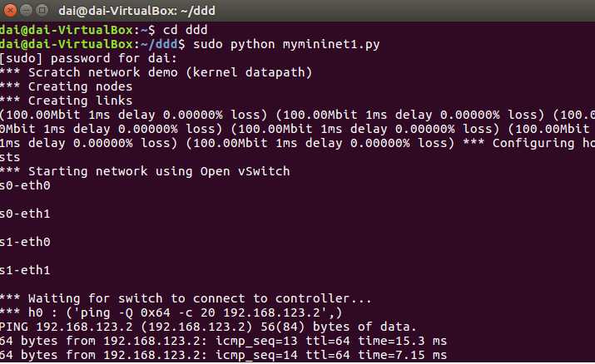
Task: Click 'Waiting for switch to connect to controller' line
Action: pyautogui.click(x=186, y=298)
